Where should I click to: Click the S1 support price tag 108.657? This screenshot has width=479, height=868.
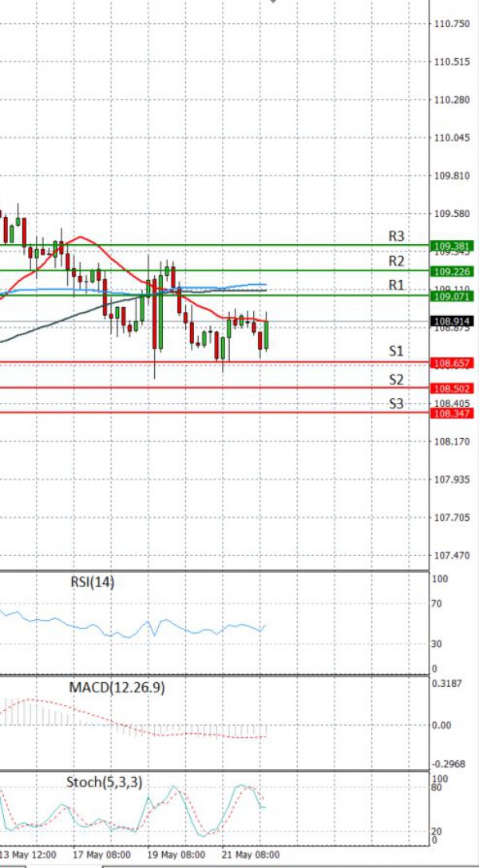point(453,363)
